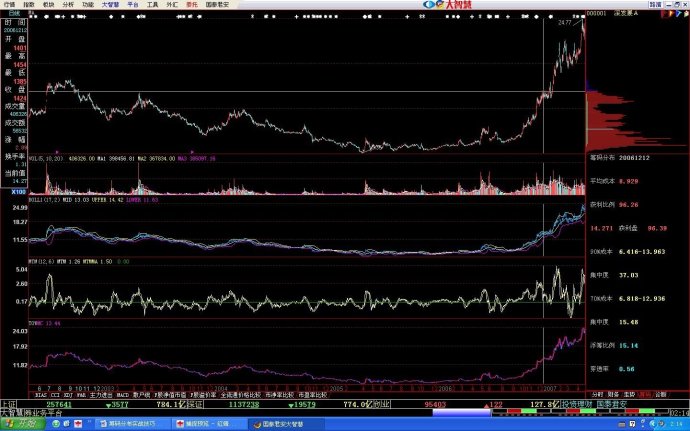Screen dimensions: 690x431
Task: Open the 工具 menu
Action: tap(151, 4)
